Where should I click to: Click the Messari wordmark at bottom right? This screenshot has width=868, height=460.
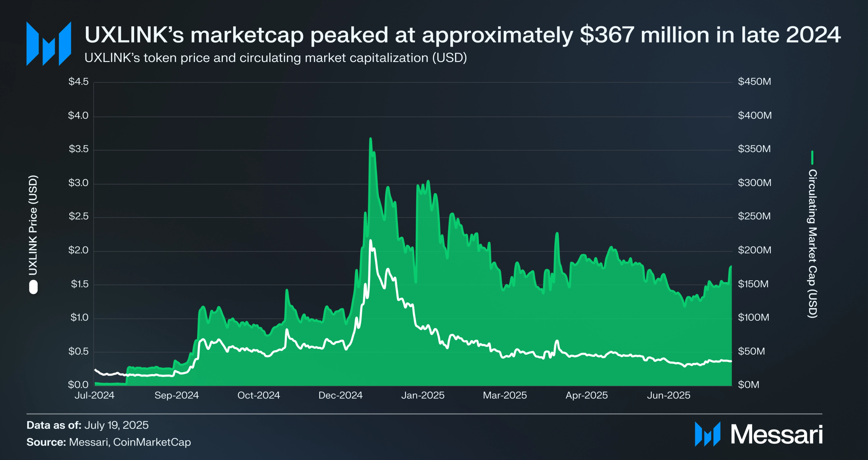[x=776, y=434]
